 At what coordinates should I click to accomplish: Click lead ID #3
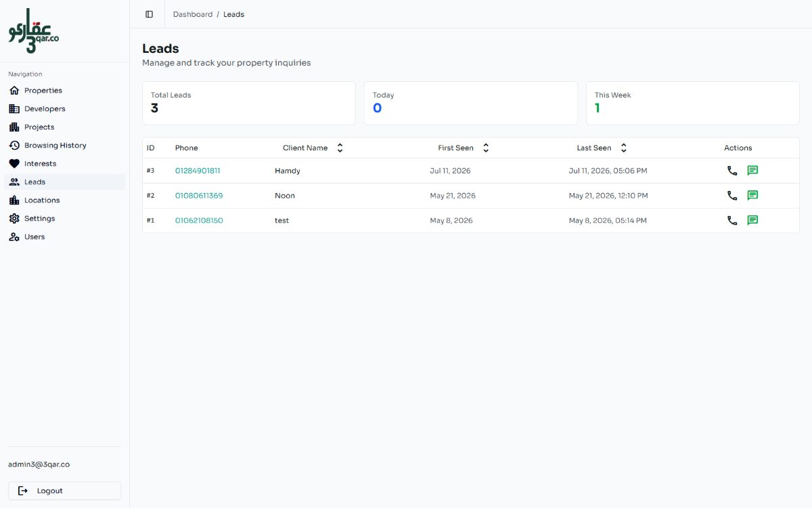pos(151,171)
